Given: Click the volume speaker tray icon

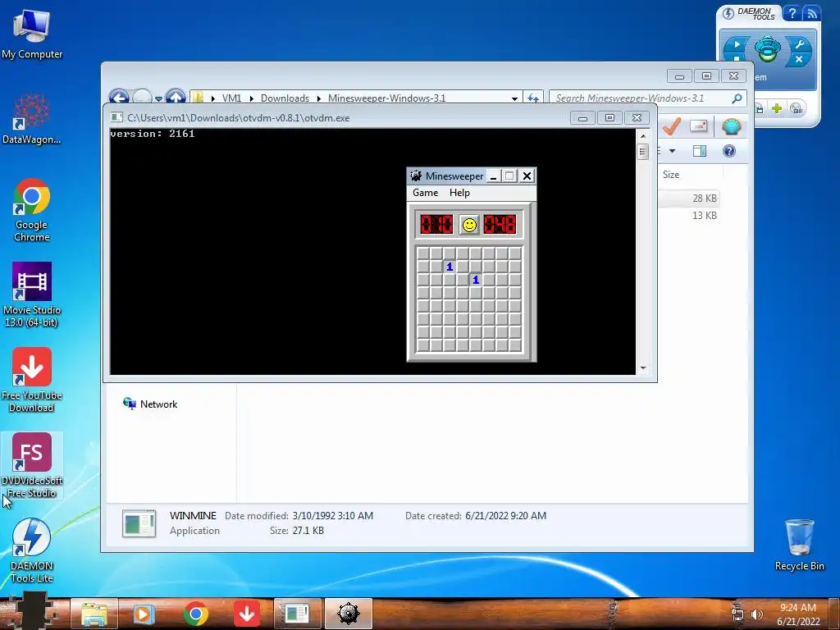Looking at the screenshot, I should (x=756, y=614).
